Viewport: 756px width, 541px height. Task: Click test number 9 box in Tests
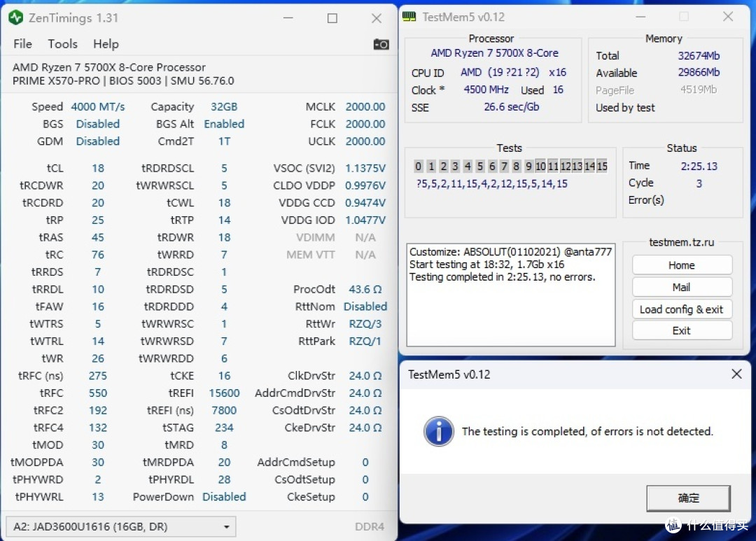coord(529,167)
